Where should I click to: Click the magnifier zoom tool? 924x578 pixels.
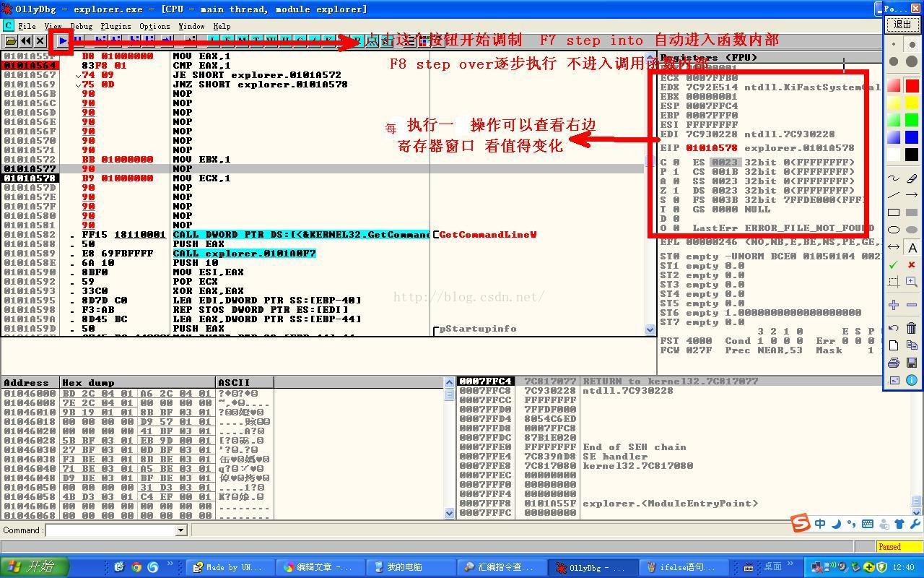click(912, 282)
